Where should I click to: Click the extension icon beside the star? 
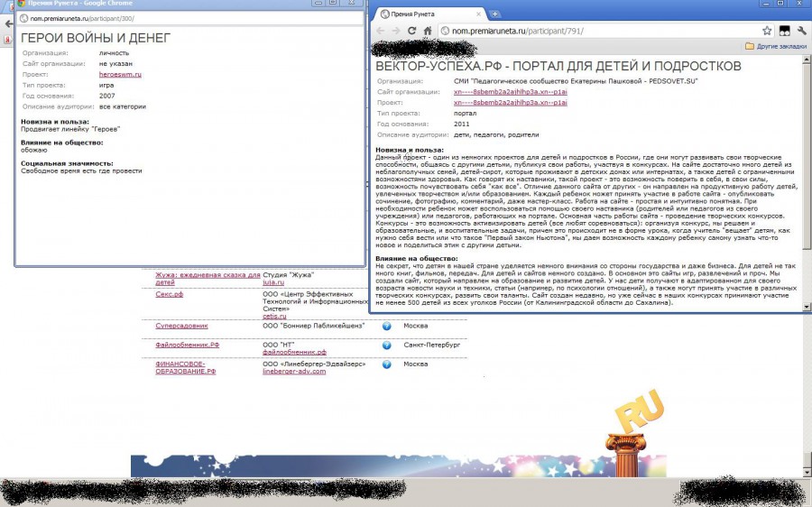click(x=785, y=31)
